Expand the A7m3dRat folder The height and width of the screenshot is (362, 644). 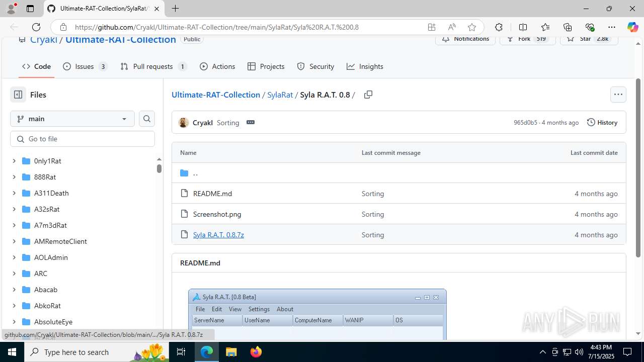tap(14, 225)
